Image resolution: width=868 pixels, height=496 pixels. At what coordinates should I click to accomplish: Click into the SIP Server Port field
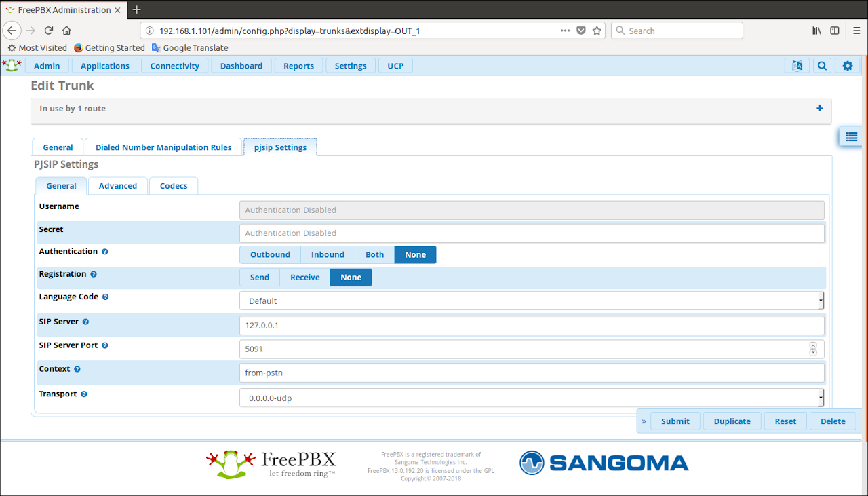pos(522,349)
